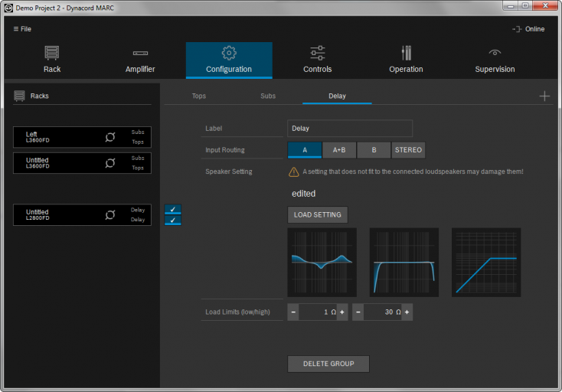Select STEREO input routing
This screenshot has width=562, height=392.
(x=408, y=150)
